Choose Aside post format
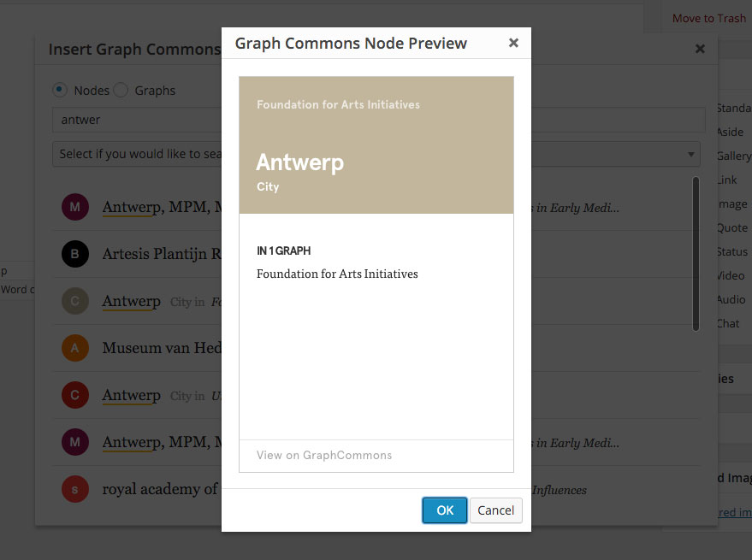Image resolution: width=752 pixels, height=560 pixels. [x=730, y=132]
